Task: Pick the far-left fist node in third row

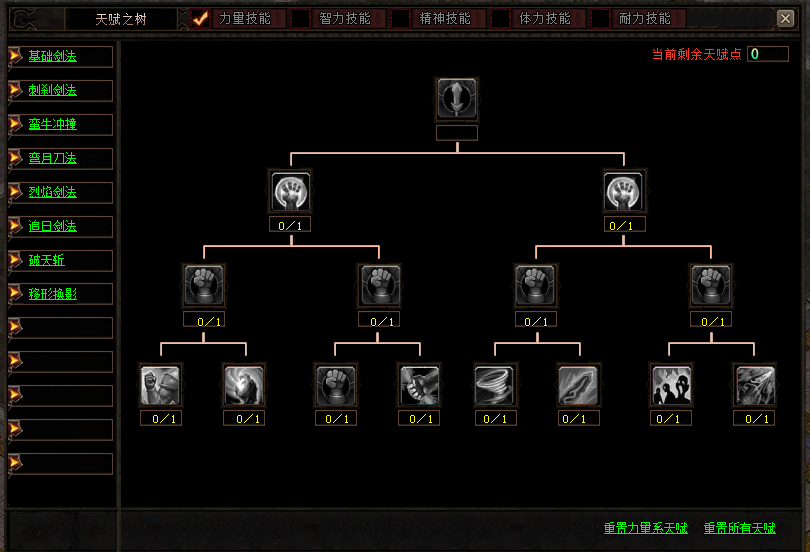Action: click(x=204, y=285)
